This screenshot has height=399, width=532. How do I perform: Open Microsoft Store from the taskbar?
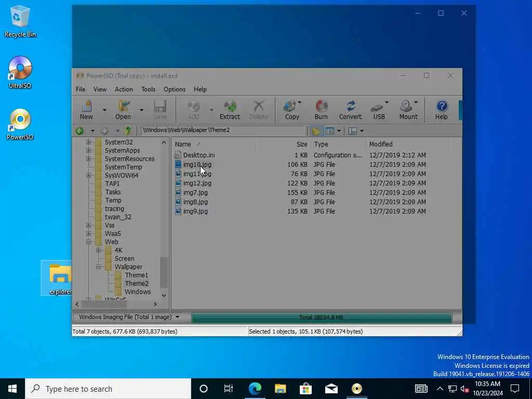(305, 389)
